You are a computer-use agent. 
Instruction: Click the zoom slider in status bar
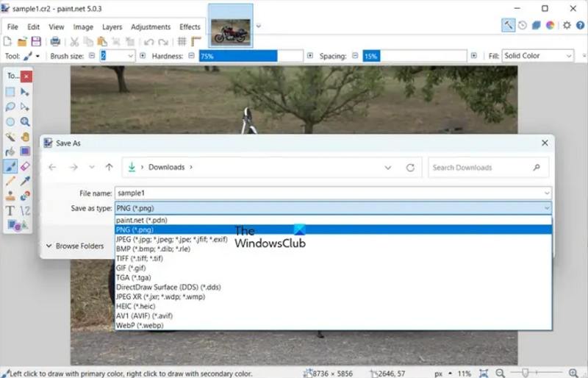(x=536, y=372)
